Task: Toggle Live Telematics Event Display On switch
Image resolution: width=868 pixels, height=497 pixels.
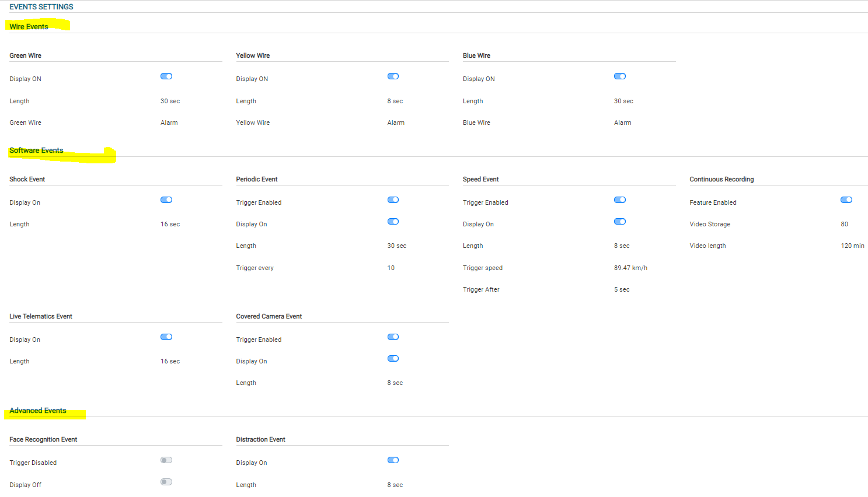Action: click(166, 337)
